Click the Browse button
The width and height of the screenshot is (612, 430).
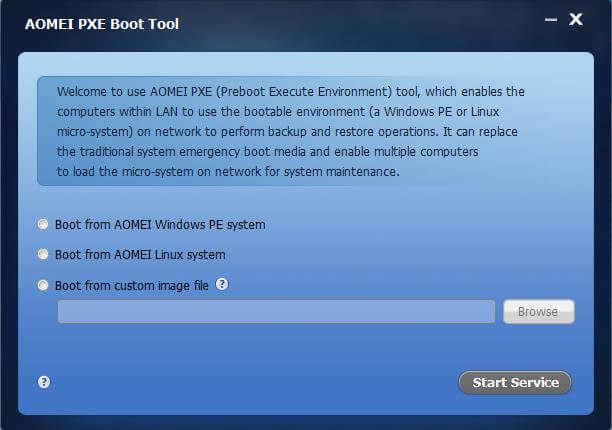click(539, 311)
